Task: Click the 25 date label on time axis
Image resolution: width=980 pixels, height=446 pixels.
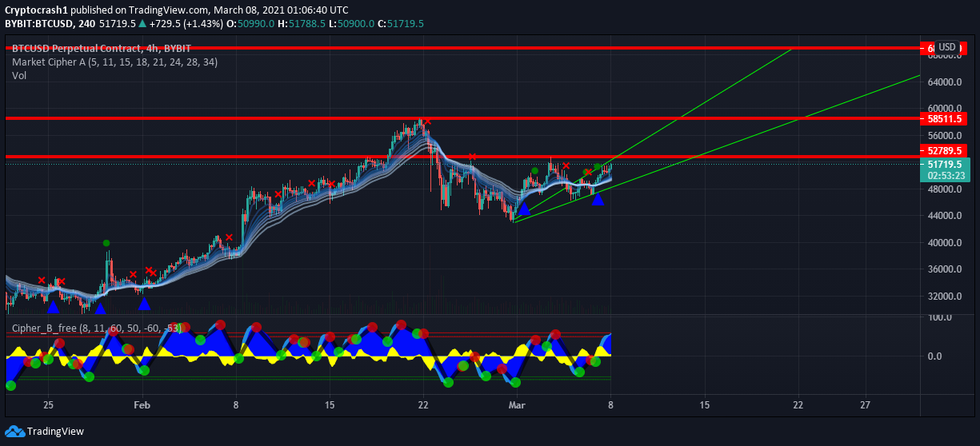Action: 48,405
